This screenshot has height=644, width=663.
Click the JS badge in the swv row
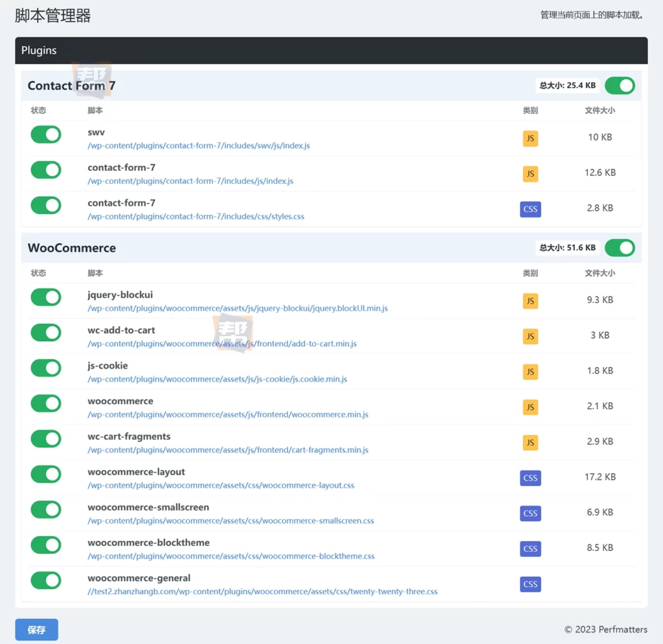[x=530, y=138]
